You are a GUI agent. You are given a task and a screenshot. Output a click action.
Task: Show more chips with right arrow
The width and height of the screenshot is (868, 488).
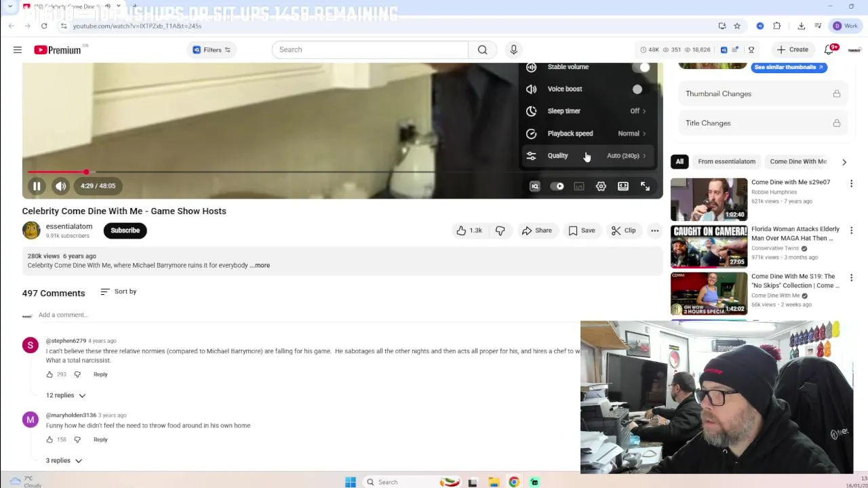(844, 162)
